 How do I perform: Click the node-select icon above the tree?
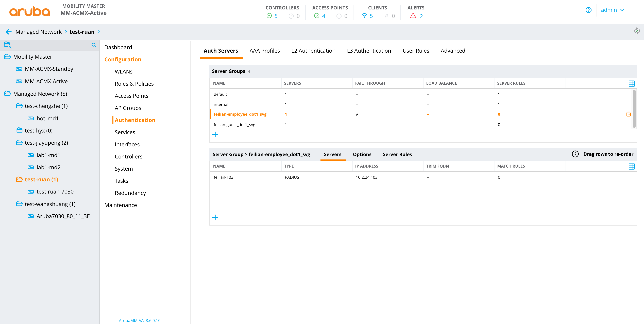tap(8, 45)
